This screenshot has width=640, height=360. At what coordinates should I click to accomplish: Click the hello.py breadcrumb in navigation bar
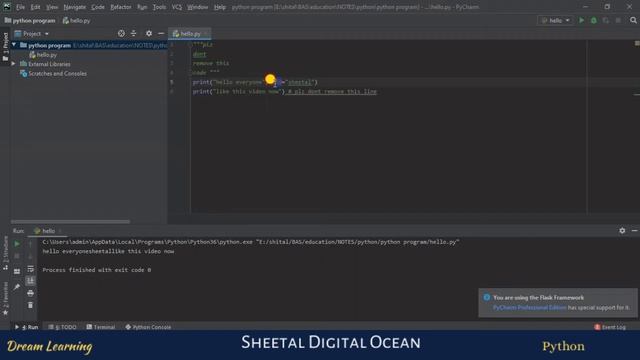click(77, 20)
